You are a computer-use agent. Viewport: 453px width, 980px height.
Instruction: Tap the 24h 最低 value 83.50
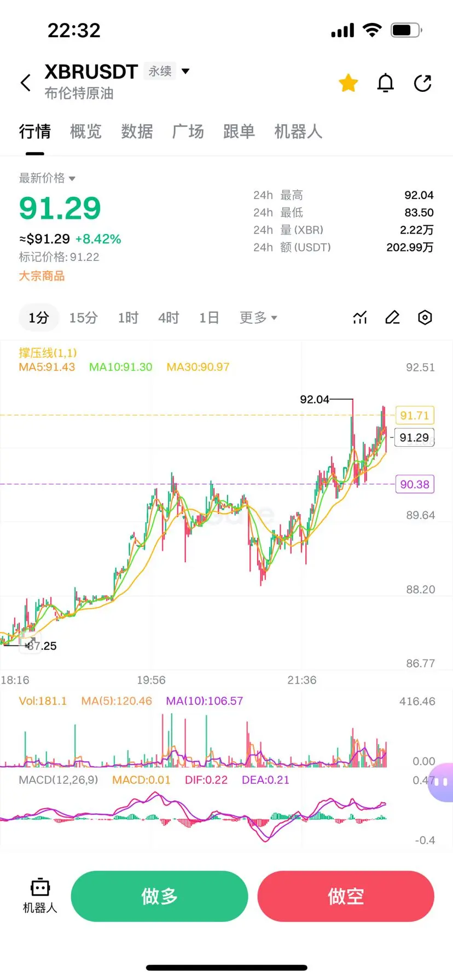(x=419, y=213)
